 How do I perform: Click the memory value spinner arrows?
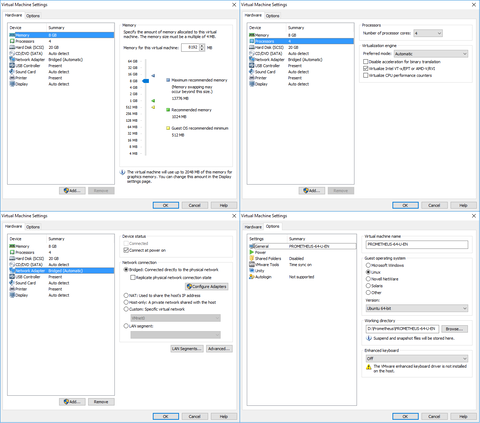pos(202,47)
